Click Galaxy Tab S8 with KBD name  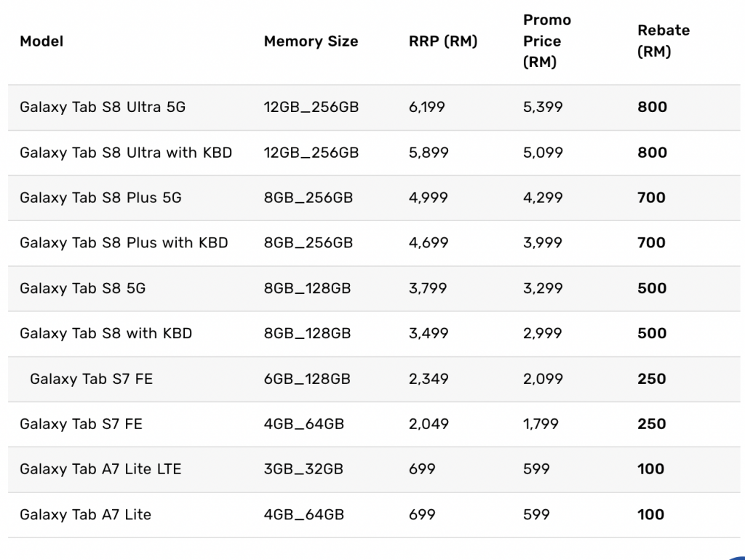[106, 333]
